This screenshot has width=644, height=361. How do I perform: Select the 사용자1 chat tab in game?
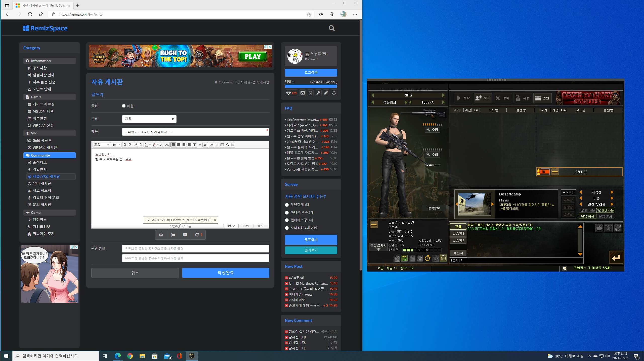tap(458, 234)
